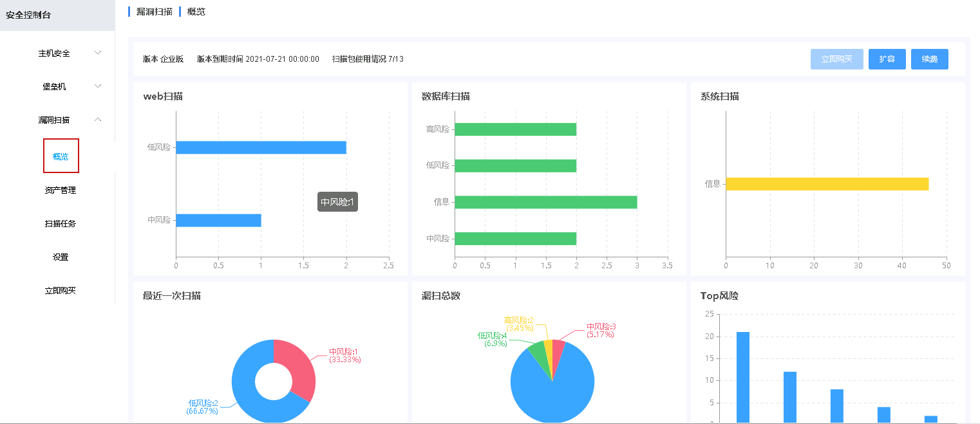
Task: Click the red 中风险 donut slice in 最近一次扫描
Action: click(298, 370)
